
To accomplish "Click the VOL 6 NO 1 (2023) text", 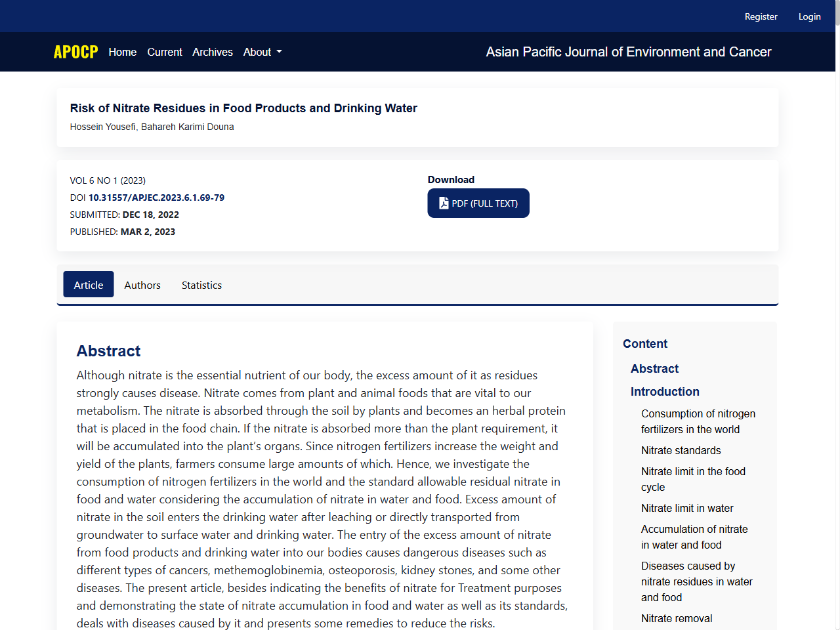I will coord(108,180).
